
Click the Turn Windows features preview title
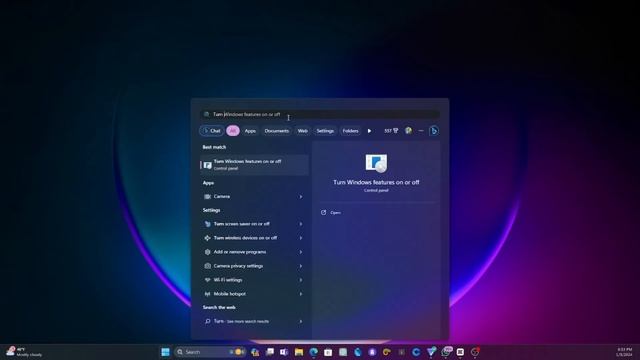[x=376, y=182]
